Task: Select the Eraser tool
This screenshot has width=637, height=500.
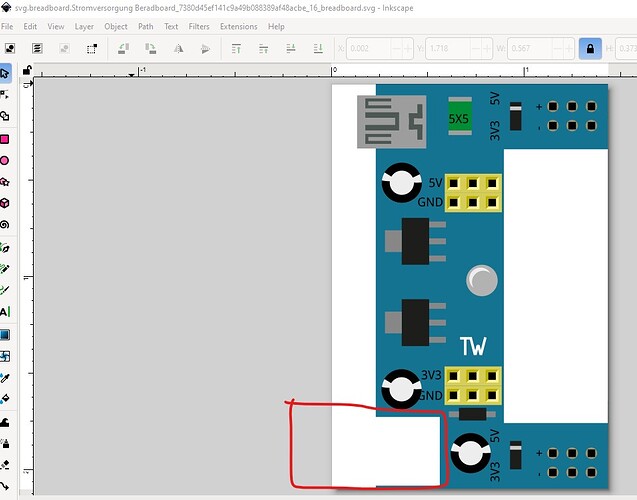Action: click(5, 464)
